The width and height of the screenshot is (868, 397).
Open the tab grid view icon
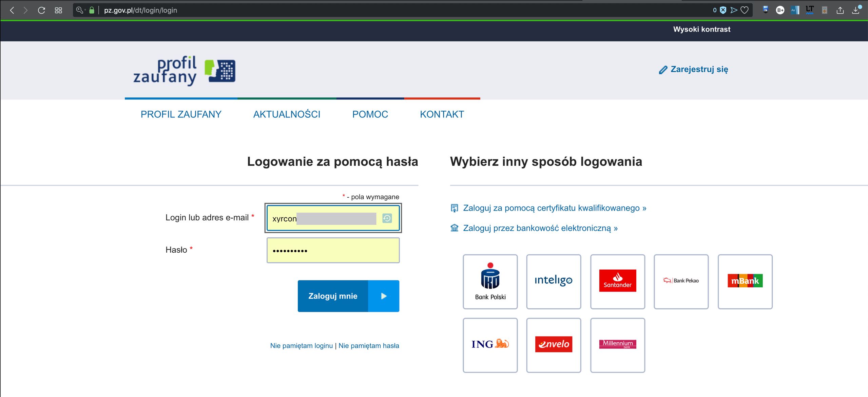[58, 10]
